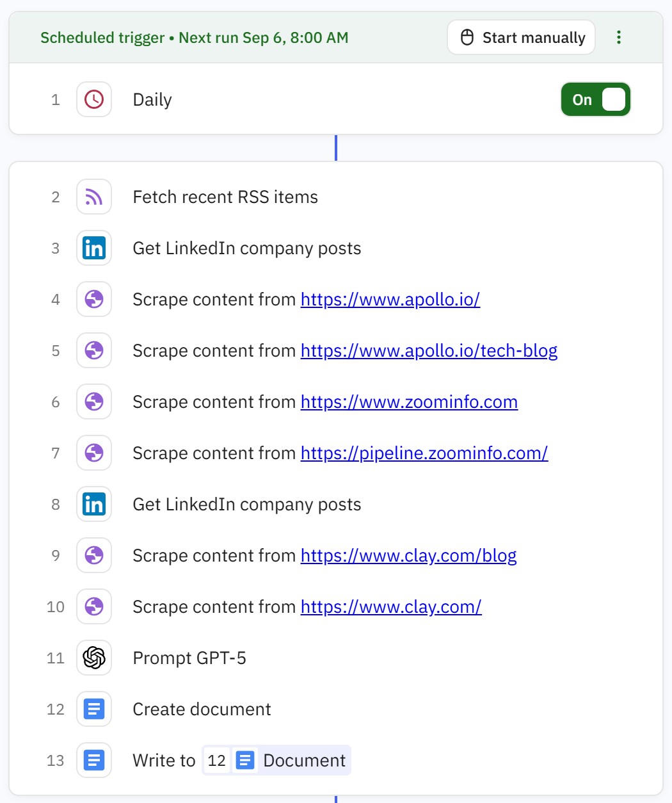Click the small doc icon inside the Document chip

[245, 760]
